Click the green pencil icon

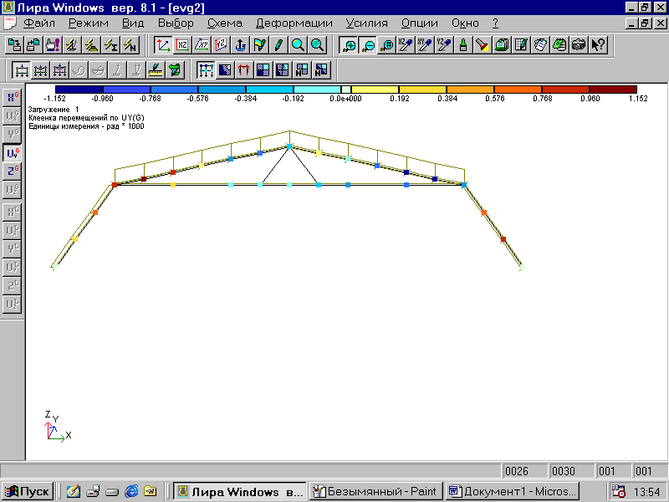coord(279,45)
